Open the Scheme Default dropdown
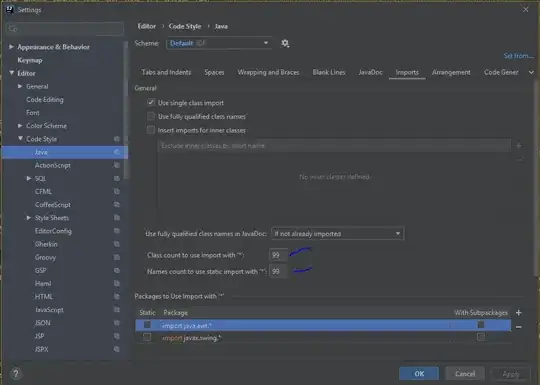 tap(219, 43)
